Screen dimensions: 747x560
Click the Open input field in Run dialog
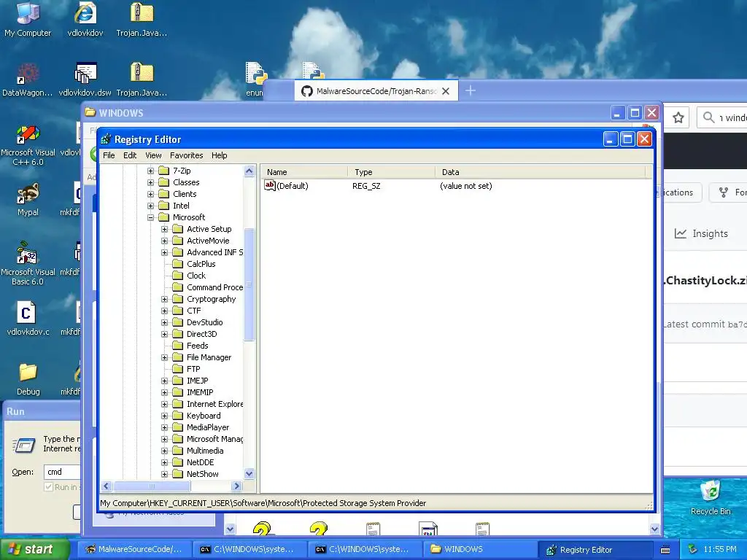(62, 472)
